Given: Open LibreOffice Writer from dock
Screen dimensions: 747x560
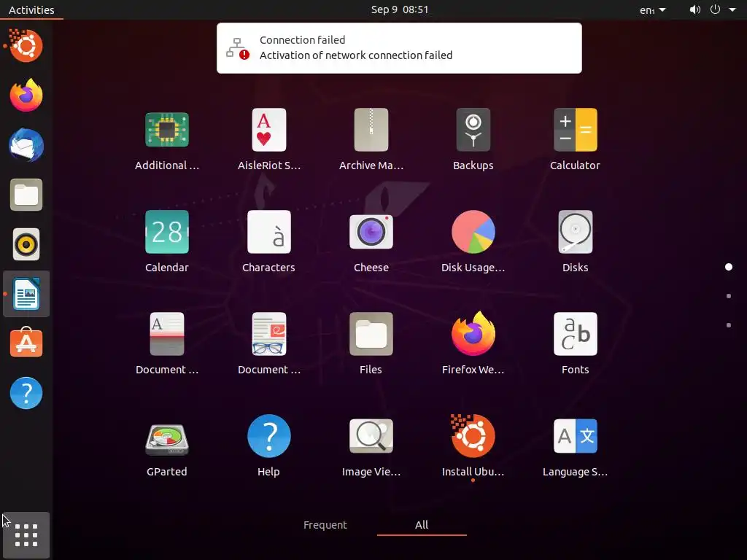Looking at the screenshot, I should tap(26, 294).
